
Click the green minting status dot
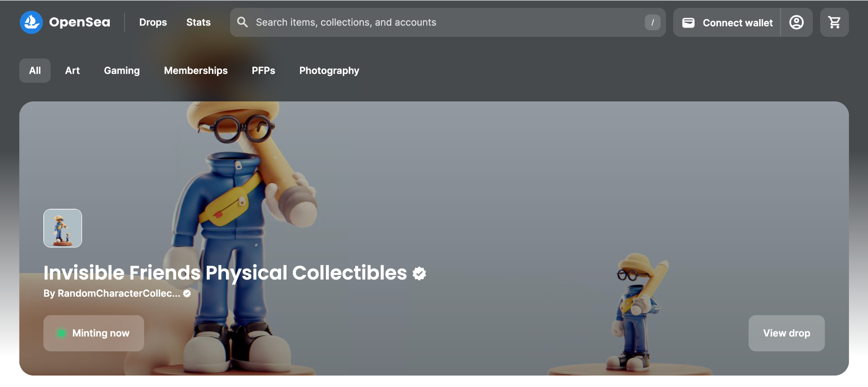[x=61, y=333]
